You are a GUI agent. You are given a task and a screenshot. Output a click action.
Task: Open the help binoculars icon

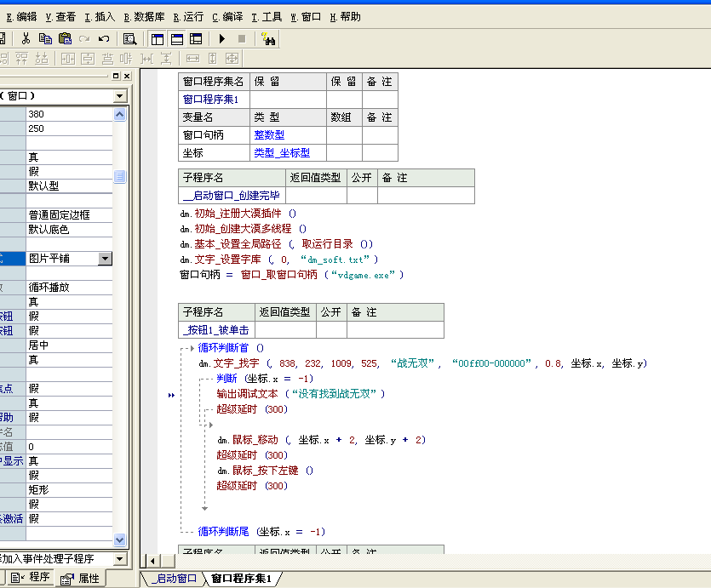[x=268, y=39]
